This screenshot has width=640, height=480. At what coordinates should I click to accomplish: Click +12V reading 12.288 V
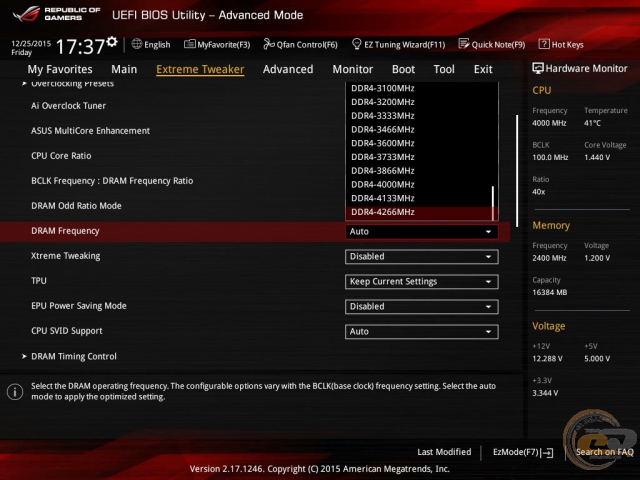[547, 358]
